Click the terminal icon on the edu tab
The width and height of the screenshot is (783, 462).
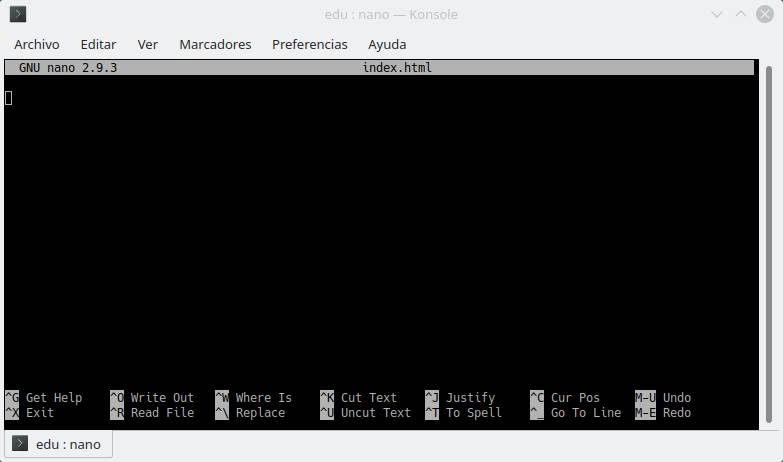(x=20, y=443)
